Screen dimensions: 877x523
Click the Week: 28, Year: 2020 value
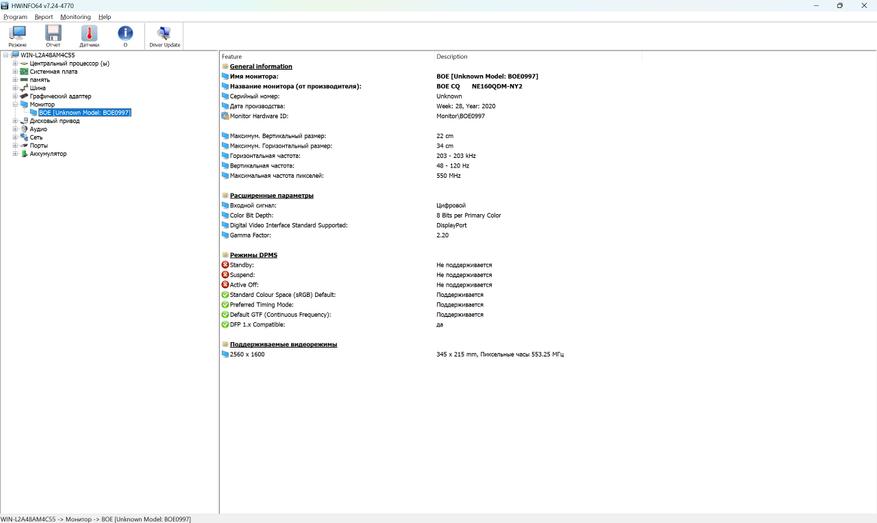[x=466, y=106]
